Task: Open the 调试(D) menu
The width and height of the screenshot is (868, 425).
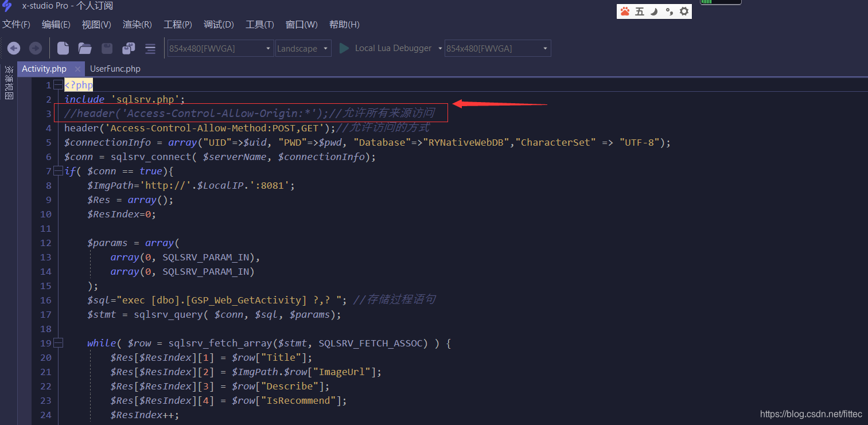Action: pyautogui.click(x=219, y=25)
